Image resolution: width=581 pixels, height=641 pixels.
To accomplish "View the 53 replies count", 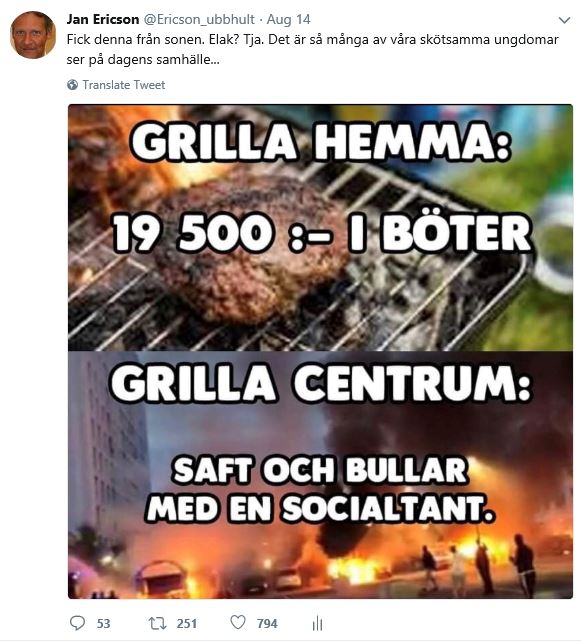I will 103,623.
